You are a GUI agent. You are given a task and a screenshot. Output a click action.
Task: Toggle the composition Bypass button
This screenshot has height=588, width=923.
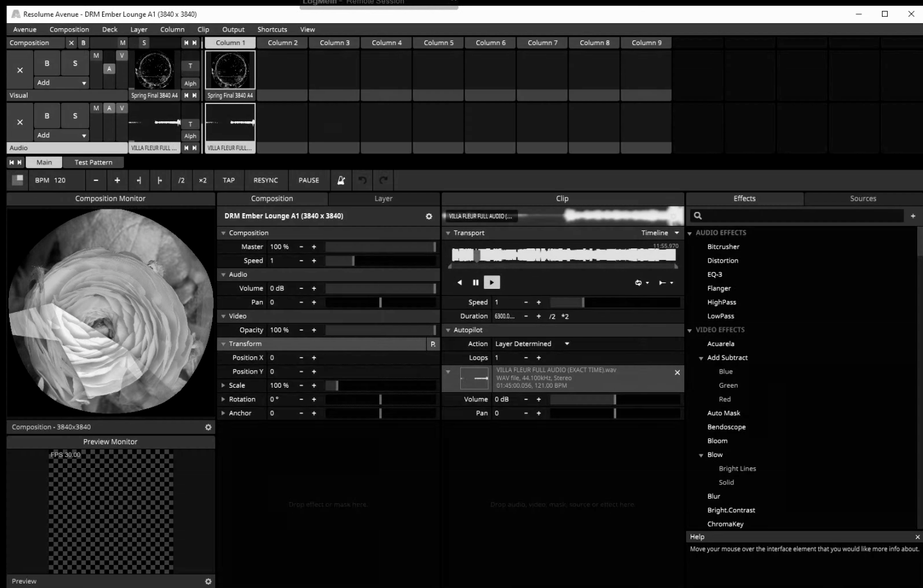[x=83, y=43]
